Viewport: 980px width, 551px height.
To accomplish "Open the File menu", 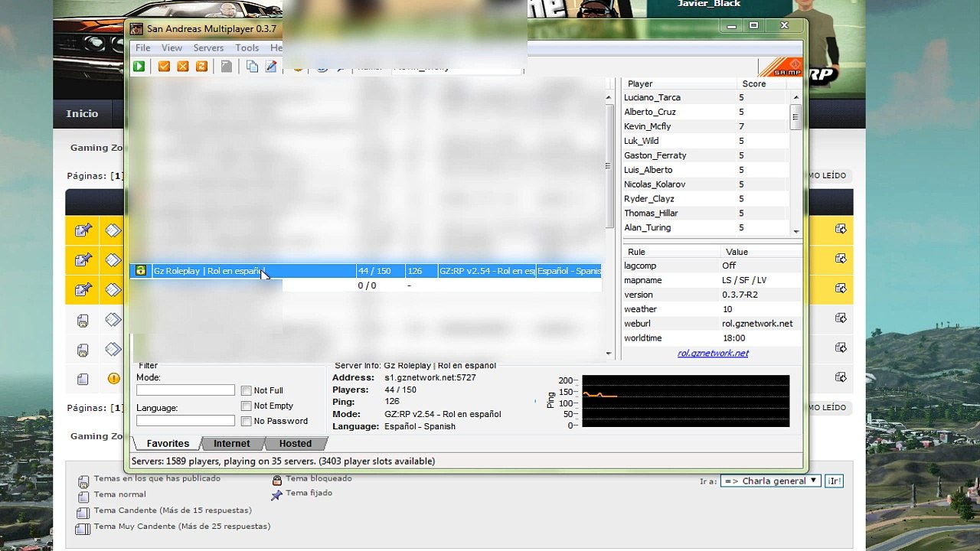I will 143,47.
